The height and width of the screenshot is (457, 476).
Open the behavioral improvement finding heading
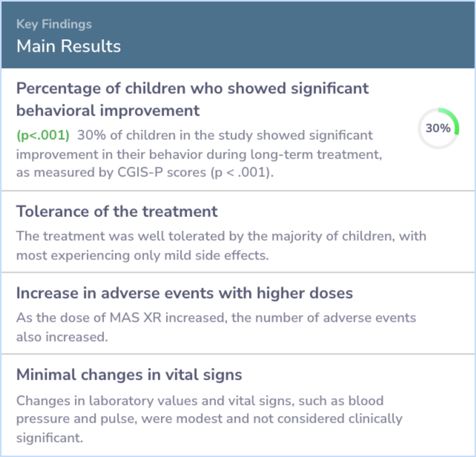coord(193,99)
